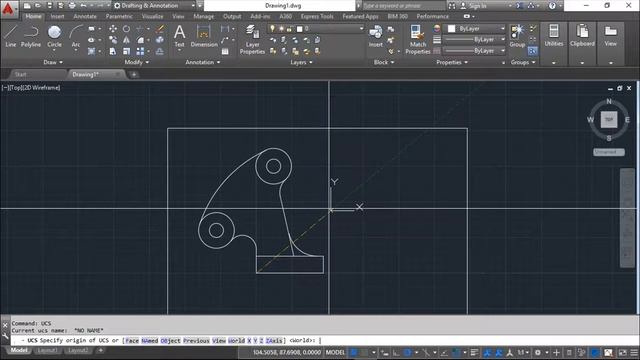
Task: Toggle dynamic input icon in status bar
Action: click(x=384, y=353)
